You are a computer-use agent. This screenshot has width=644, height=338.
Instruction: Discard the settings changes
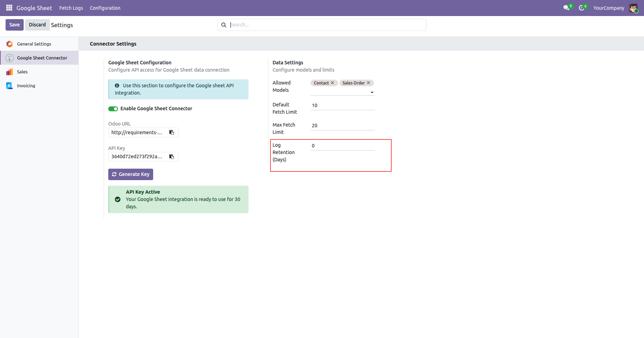pyautogui.click(x=37, y=25)
